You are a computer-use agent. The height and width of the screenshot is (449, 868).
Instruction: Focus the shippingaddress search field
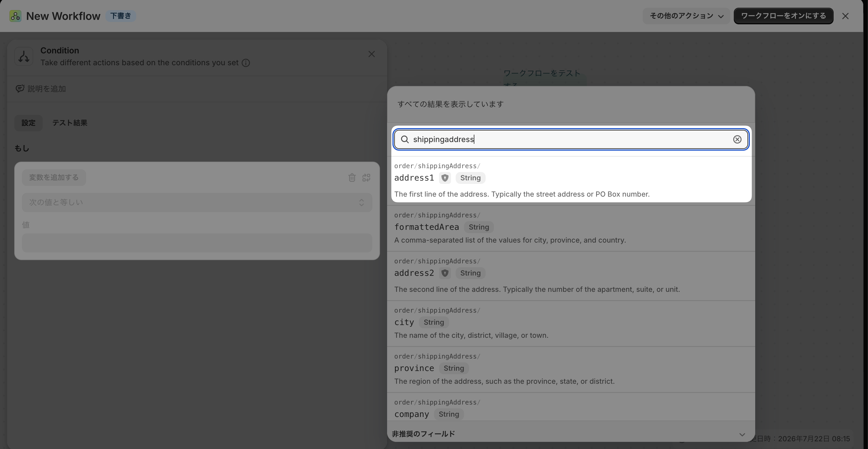(x=571, y=139)
